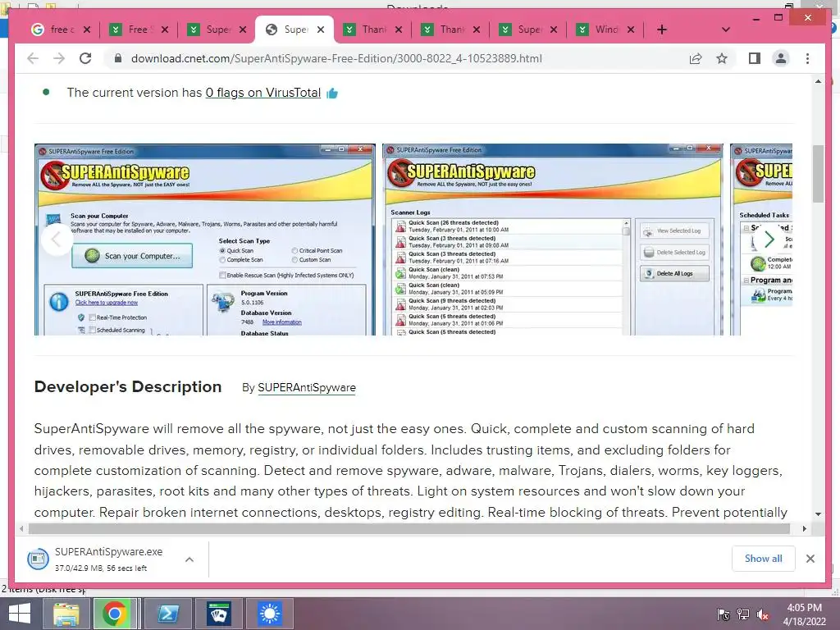Viewport: 840px width, 630px height.
Task: Show next screenshot with right carousel arrow
Action: point(769,239)
